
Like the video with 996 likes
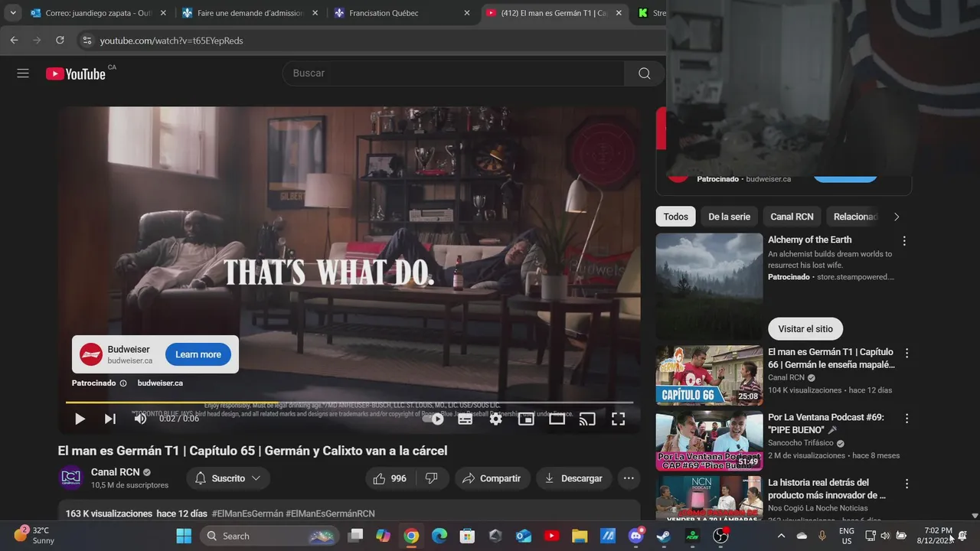pyautogui.click(x=390, y=478)
